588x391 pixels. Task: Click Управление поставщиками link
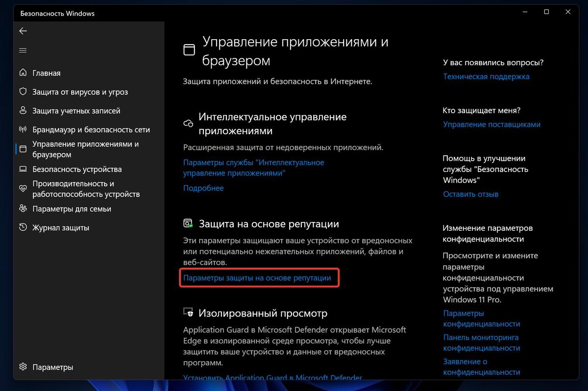coord(491,124)
